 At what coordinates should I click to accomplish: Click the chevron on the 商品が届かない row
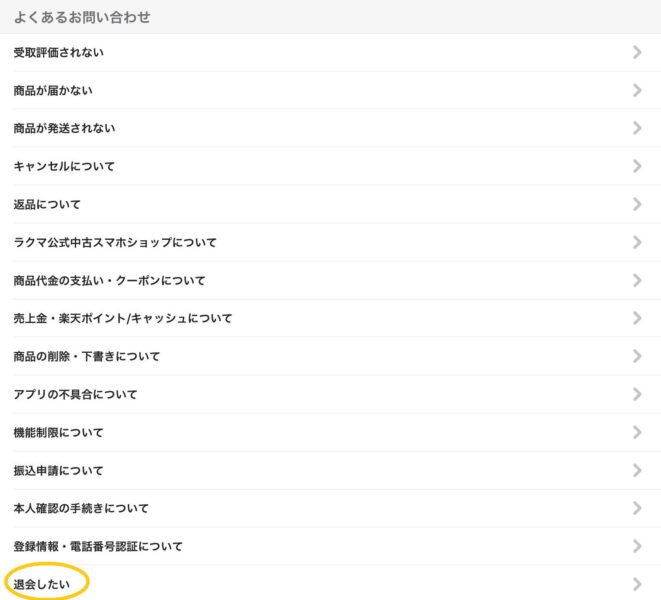point(637,90)
